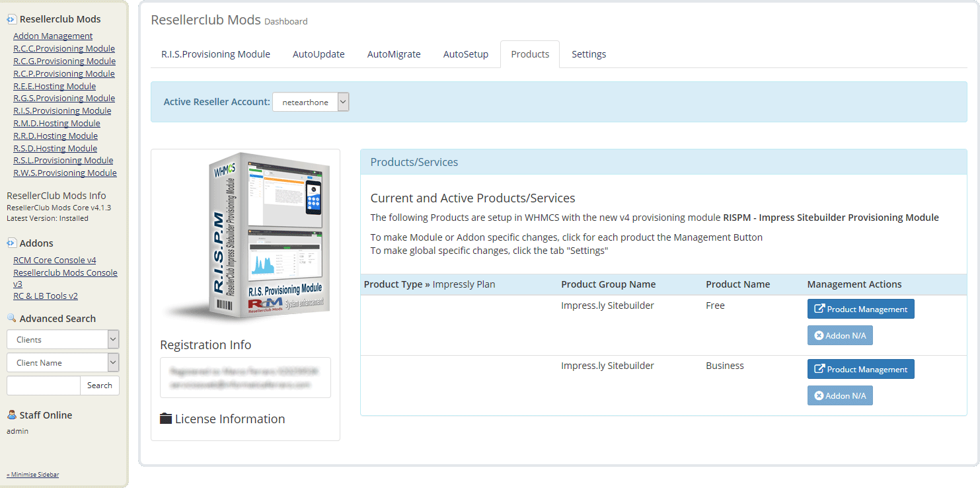Switch to the AutoSetup tab
This screenshot has width=980, height=488.
tap(466, 54)
